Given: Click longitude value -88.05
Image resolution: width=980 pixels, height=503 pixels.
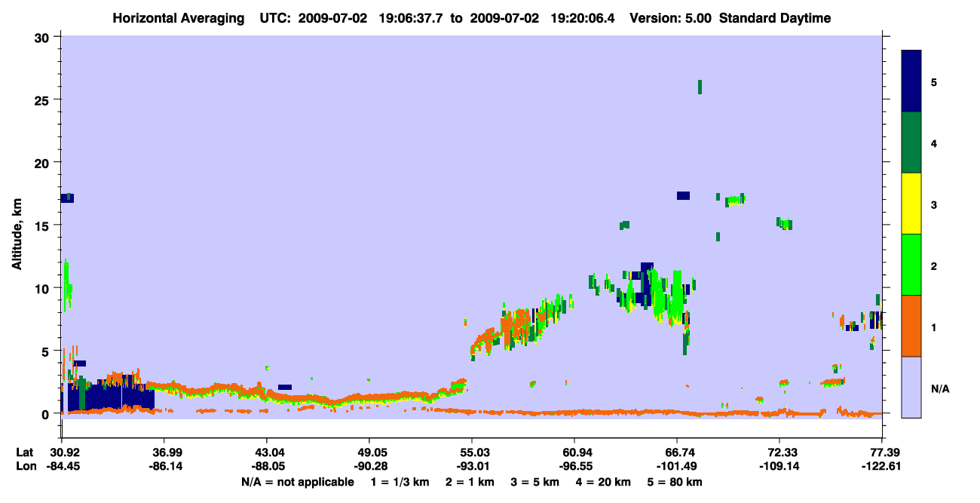Looking at the screenshot, I should point(267,466).
